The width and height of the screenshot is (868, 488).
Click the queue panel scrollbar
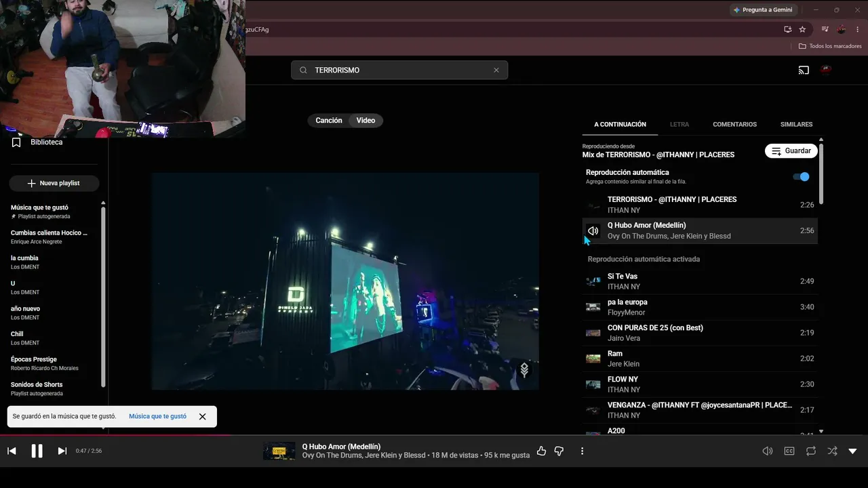(821, 173)
